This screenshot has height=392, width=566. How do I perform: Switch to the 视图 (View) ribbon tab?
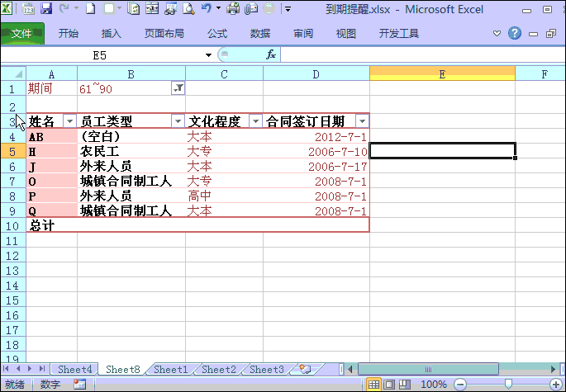coord(346,34)
